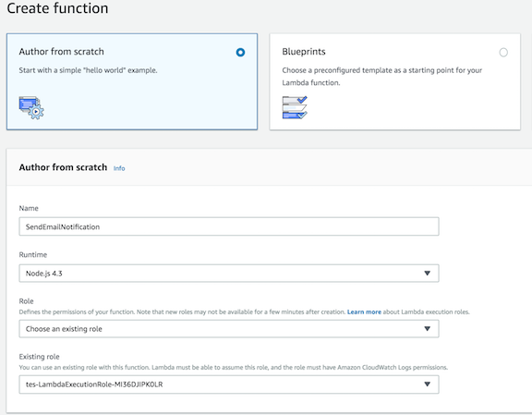Open the tes-LambdaExecutionRole-MI36DJIPK0LR combo box
532x415 pixels.
229,384
